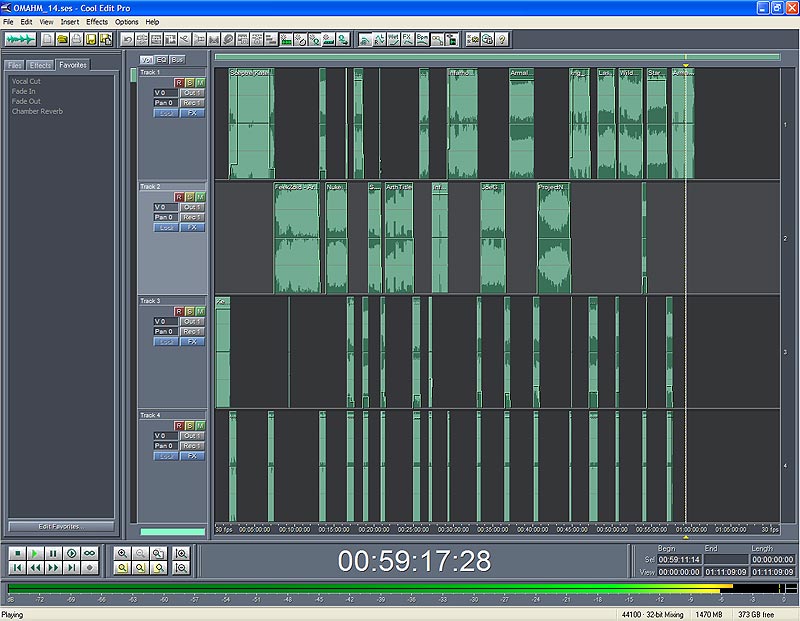Viewport: 800px width, 621px height.
Task: Fast forward using the double right arrows
Action: tap(53, 567)
